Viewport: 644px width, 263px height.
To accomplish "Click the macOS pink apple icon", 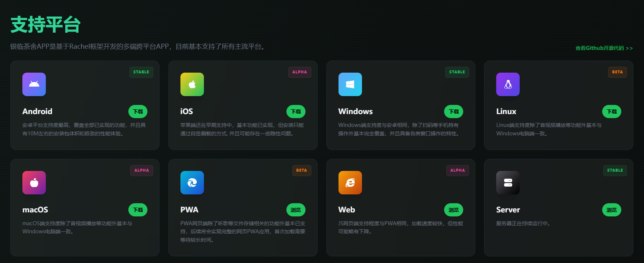I will point(34,183).
